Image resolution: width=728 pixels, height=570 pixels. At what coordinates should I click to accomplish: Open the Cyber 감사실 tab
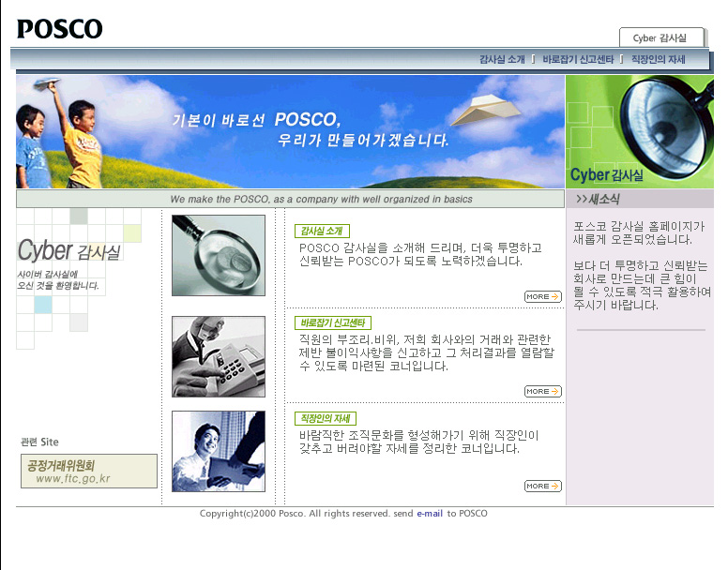pos(661,37)
